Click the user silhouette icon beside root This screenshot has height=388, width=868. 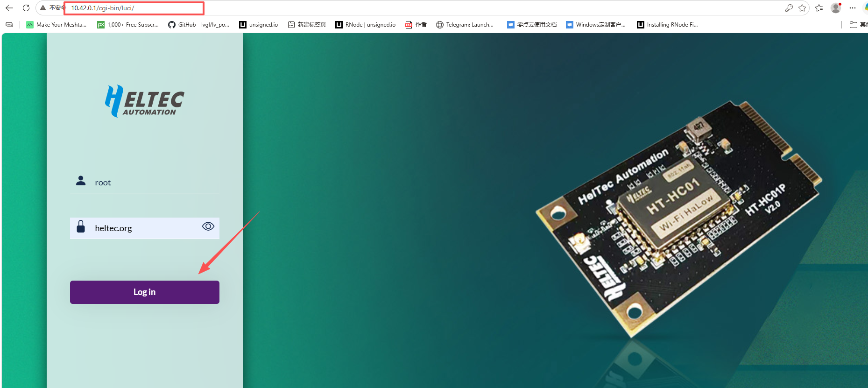(81, 181)
